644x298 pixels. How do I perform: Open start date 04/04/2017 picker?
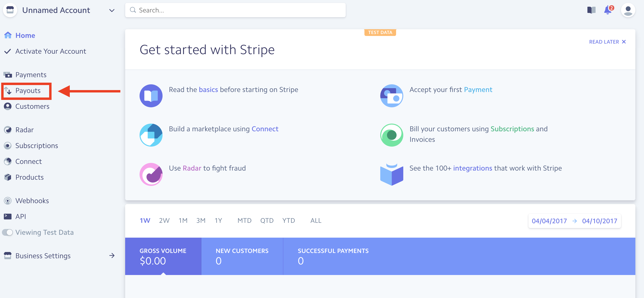click(x=549, y=221)
